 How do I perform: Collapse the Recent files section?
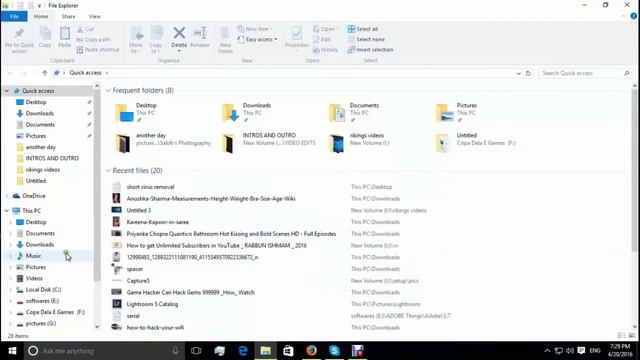[x=108, y=170]
